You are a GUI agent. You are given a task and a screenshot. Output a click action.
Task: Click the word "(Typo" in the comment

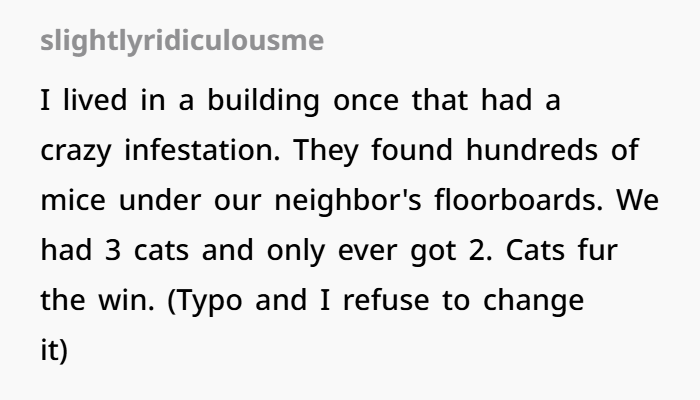(x=205, y=302)
